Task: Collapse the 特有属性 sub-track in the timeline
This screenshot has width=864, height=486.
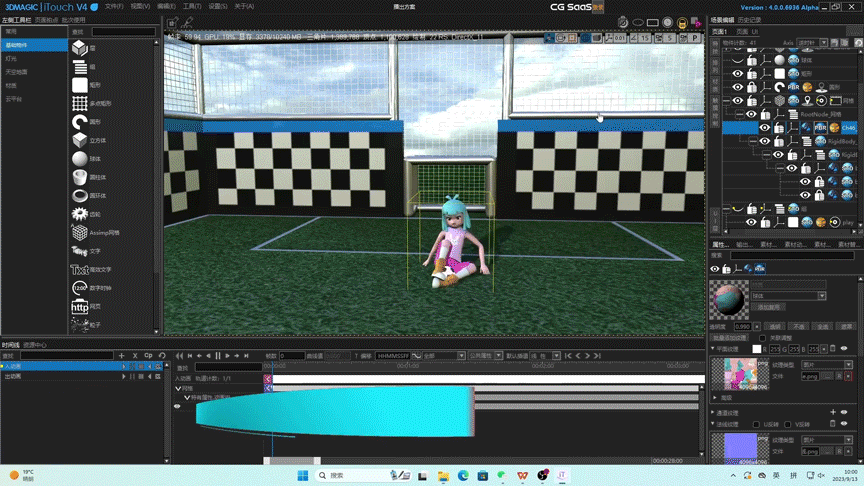Action: point(187,397)
